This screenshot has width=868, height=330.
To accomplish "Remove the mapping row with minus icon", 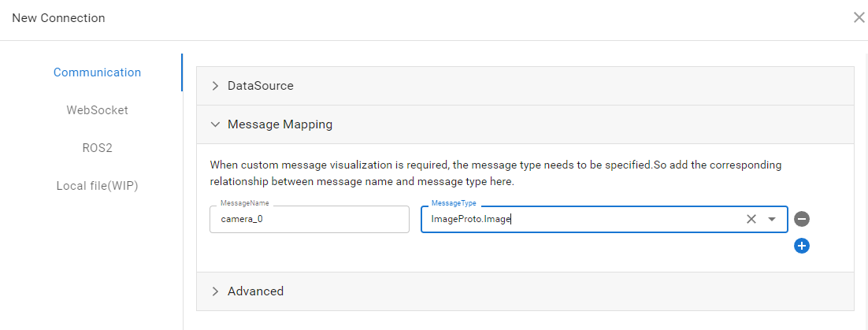I will tap(802, 219).
